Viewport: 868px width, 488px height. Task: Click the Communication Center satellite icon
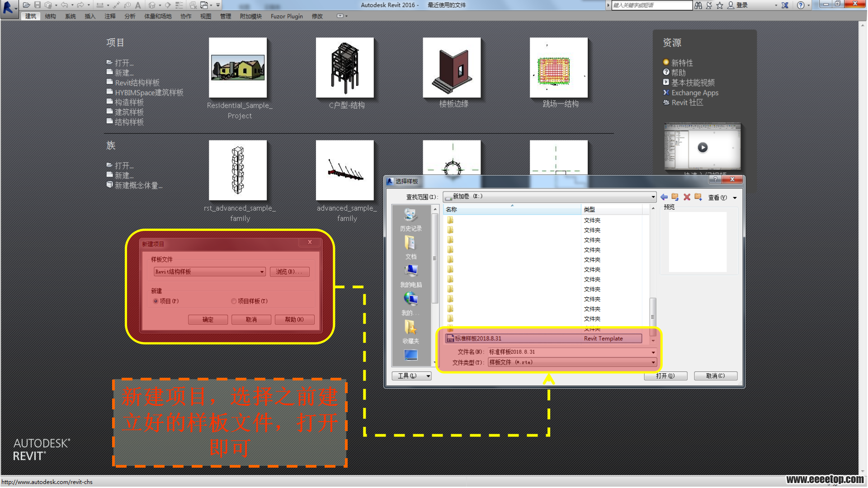[x=709, y=5]
